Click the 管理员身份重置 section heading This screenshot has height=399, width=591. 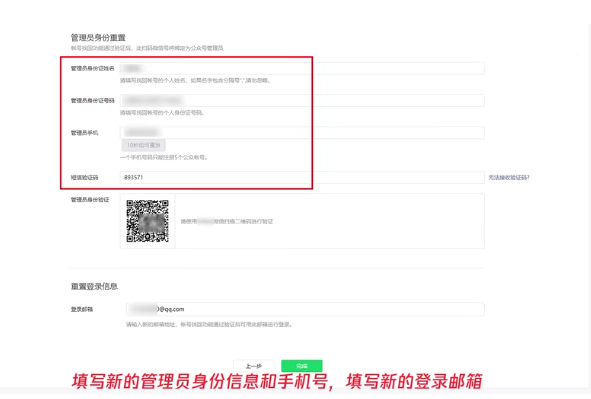[98, 38]
